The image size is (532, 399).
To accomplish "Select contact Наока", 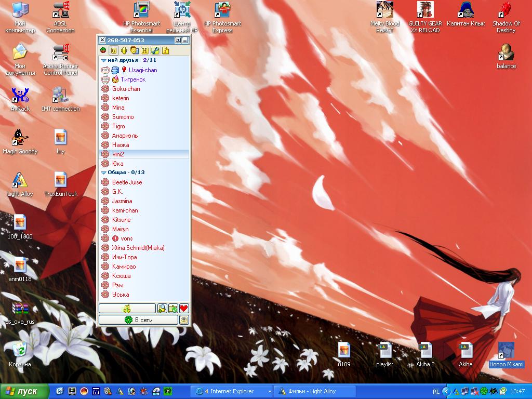I will pos(144,145).
